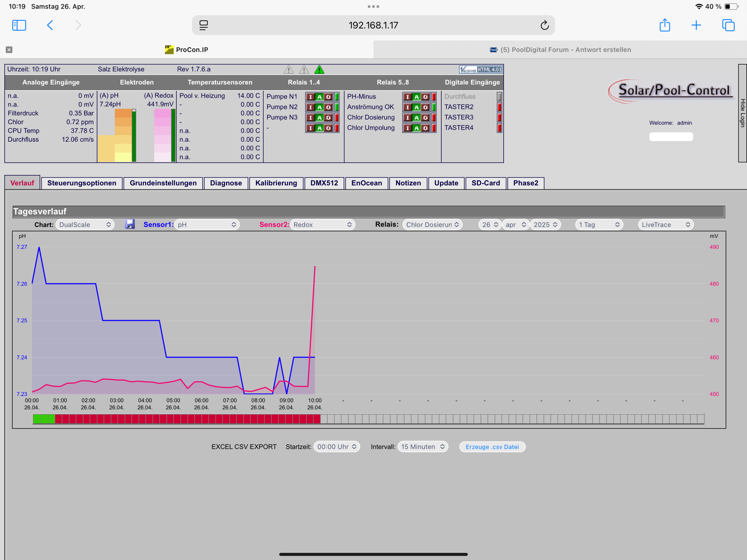Screen dimensions: 747x560
Task: Open the day dropdown showing 26
Action: click(x=490, y=225)
